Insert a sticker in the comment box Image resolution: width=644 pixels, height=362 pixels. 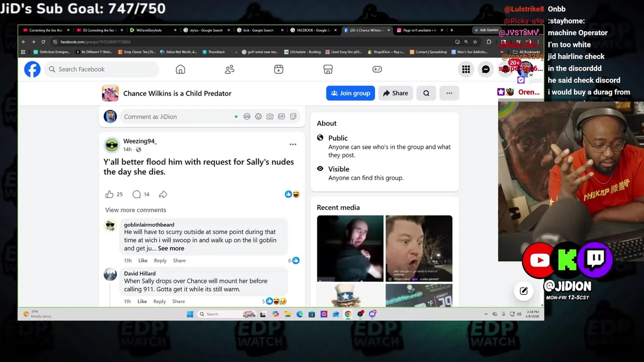coord(293,117)
